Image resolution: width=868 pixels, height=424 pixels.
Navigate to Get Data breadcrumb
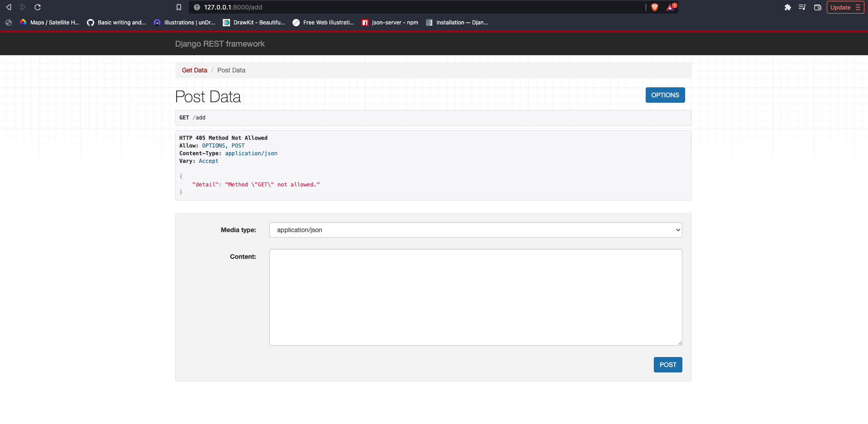point(194,70)
